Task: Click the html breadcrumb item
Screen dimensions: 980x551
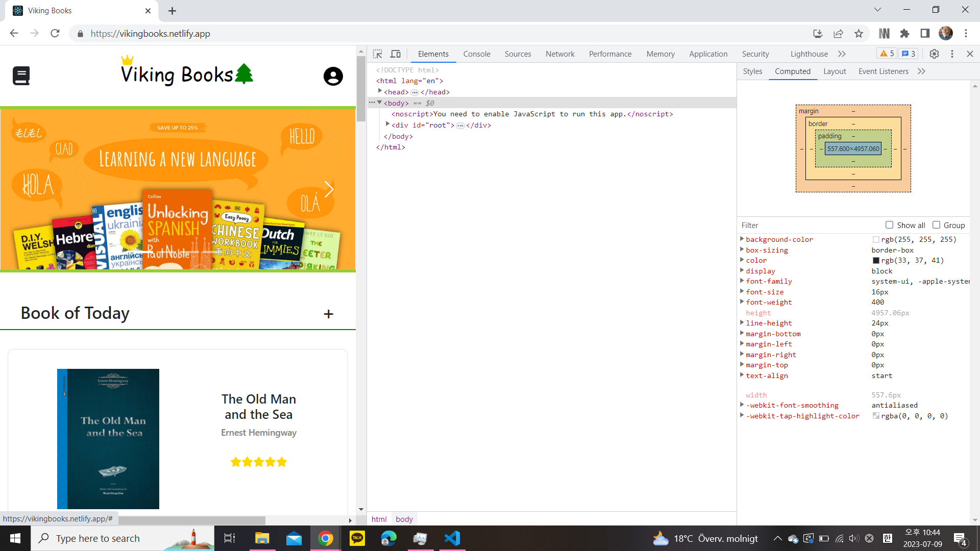Action: [x=379, y=519]
